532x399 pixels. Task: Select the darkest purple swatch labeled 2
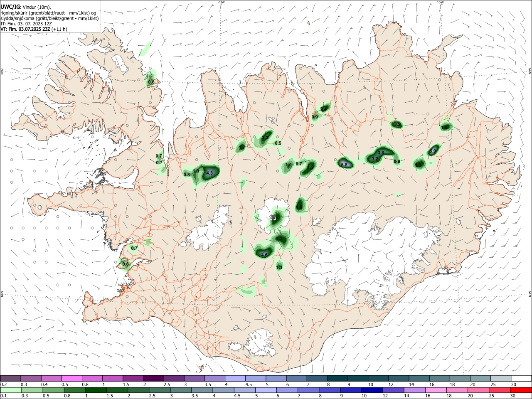coord(153,378)
